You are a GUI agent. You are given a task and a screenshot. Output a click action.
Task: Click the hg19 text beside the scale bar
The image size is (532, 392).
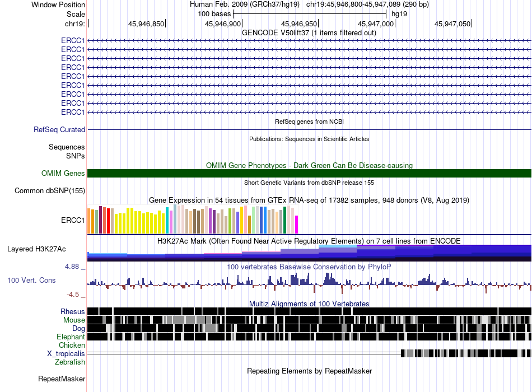399,14
